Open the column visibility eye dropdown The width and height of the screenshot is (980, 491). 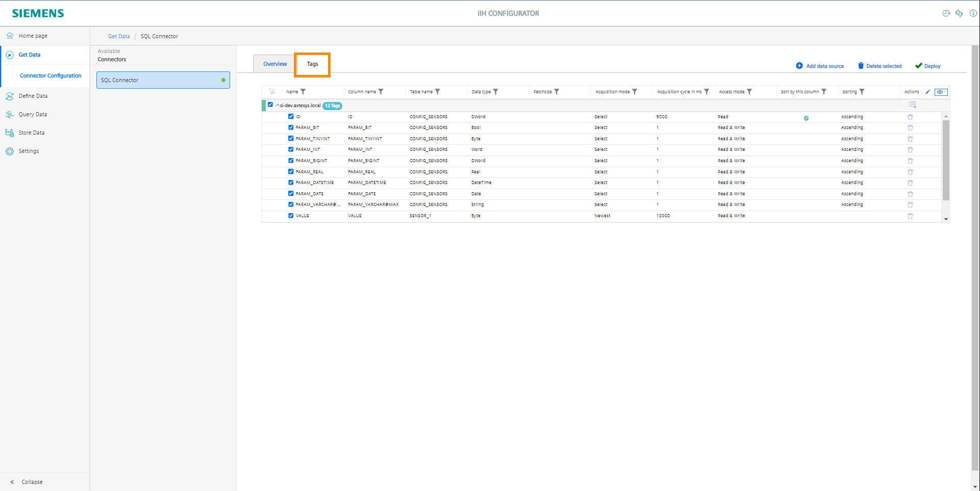click(x=941, y=92)
